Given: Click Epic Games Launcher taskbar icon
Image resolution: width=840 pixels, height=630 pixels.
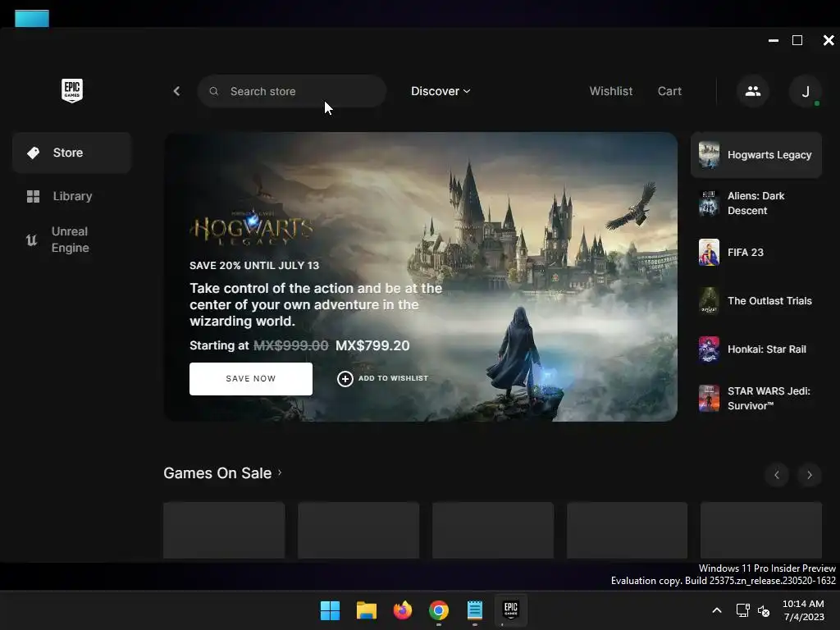Looking at the screenshot, I should [510, 609].
